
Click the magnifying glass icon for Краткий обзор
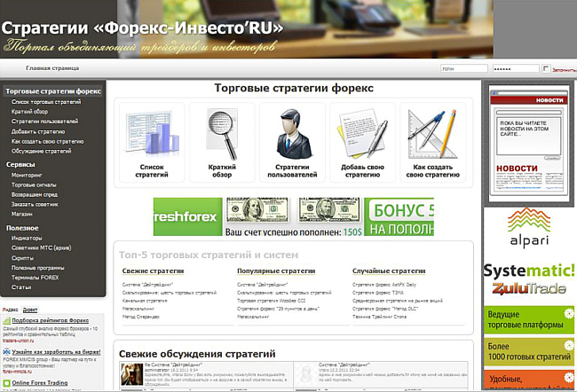click(223, 133)
